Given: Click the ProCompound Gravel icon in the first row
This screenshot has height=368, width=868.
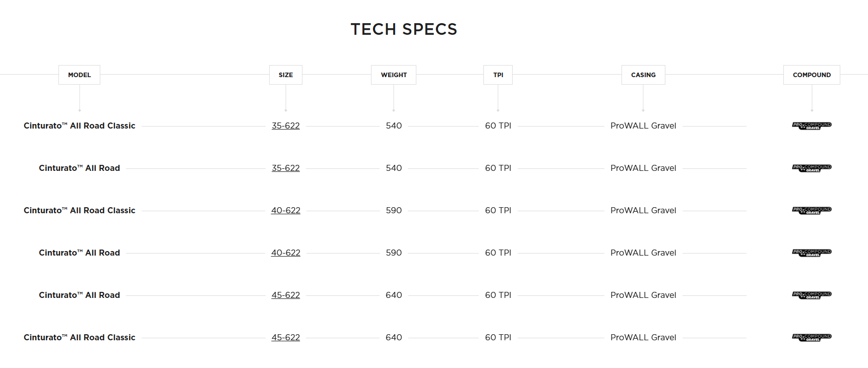Looking at the screenshot, I should pos(812,126).
